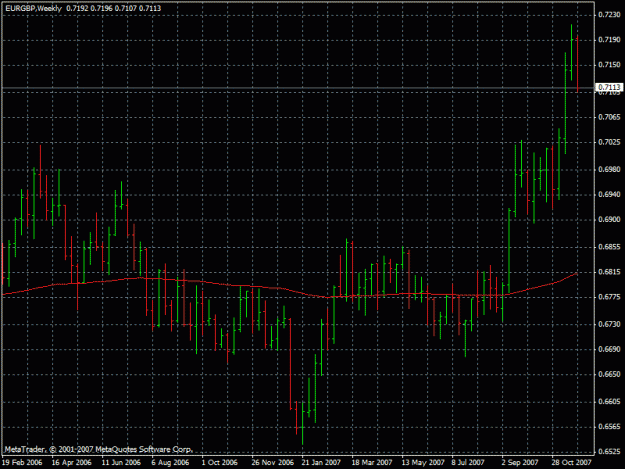Click the 0.6565 price axis label
The height and width of the screenshot is (469, 625).
pos(609,427)
